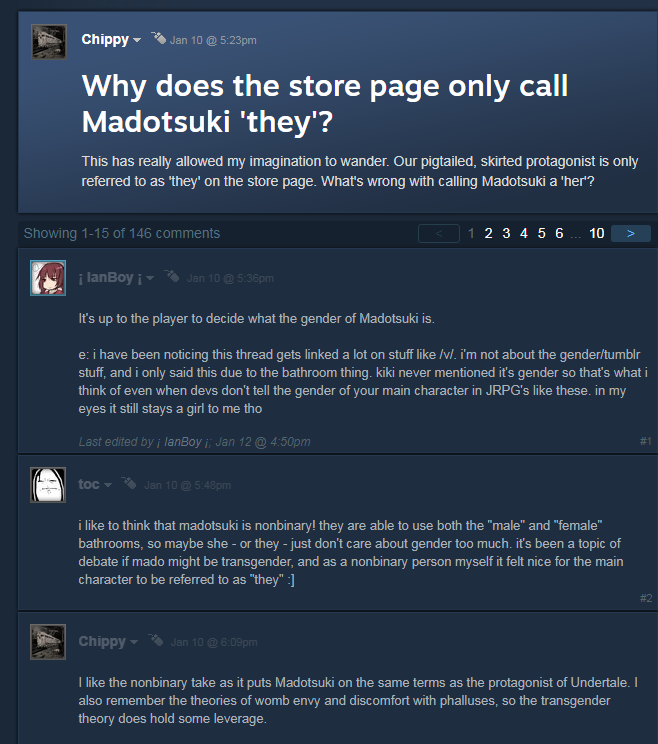Screen dimensions: 658x744
Task: Open Chippy's avatar on the third comment
Action: point(48,642)
